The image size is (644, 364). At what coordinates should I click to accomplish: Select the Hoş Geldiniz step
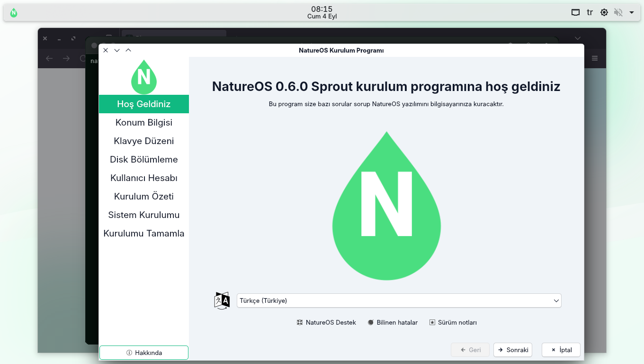click(x=144, y=104)
